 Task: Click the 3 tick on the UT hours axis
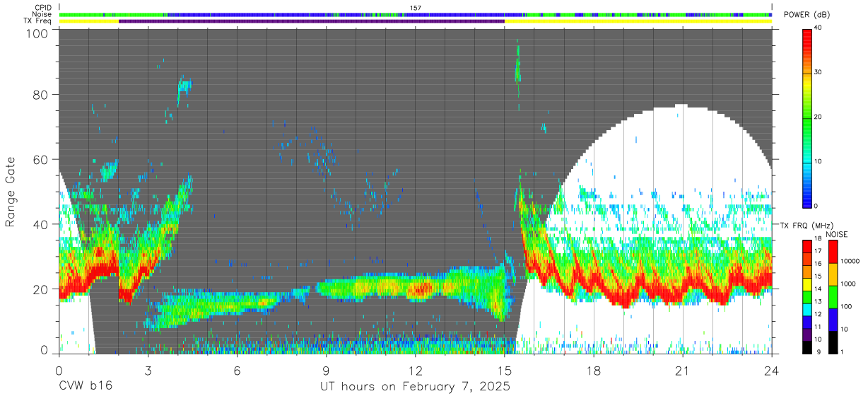pos(148,370)
